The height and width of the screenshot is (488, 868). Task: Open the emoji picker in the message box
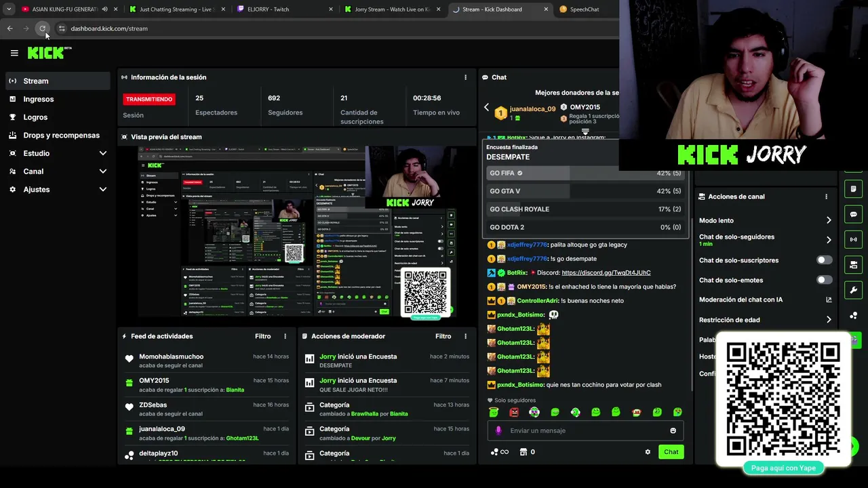(673, 430)
